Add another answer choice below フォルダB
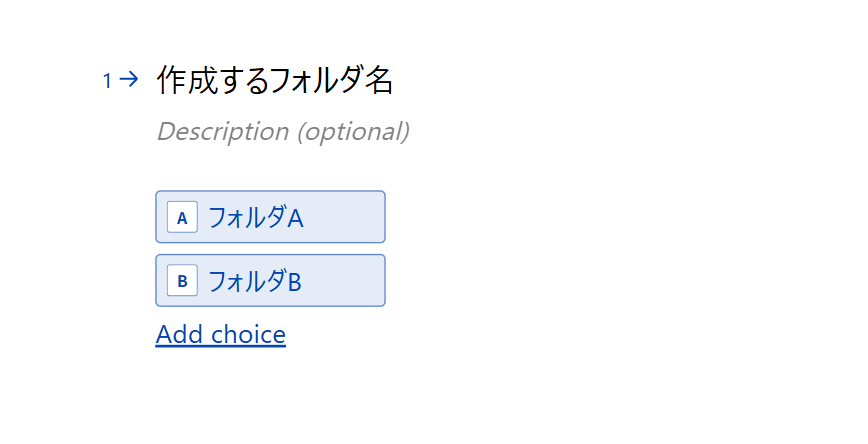Image resolution: width=868 pixels, height=444 pixels. 221,334
